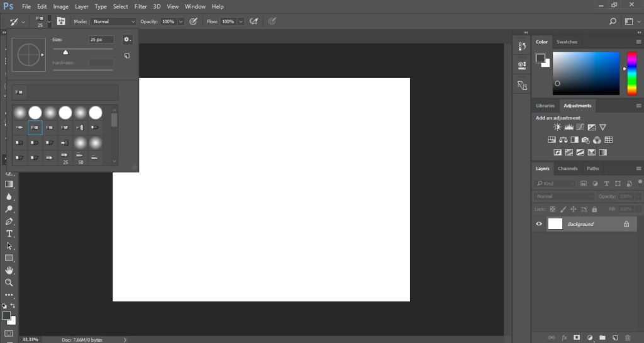Open the brush Mode dropdown
This screenshot has width=644, height=343.
coord(113,21)
